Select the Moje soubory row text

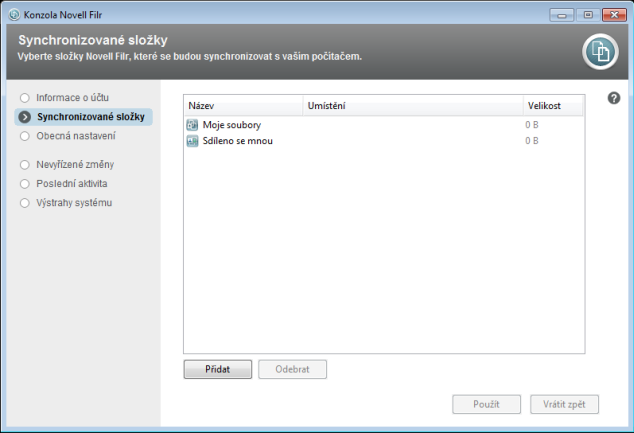(x=232, y=125)
